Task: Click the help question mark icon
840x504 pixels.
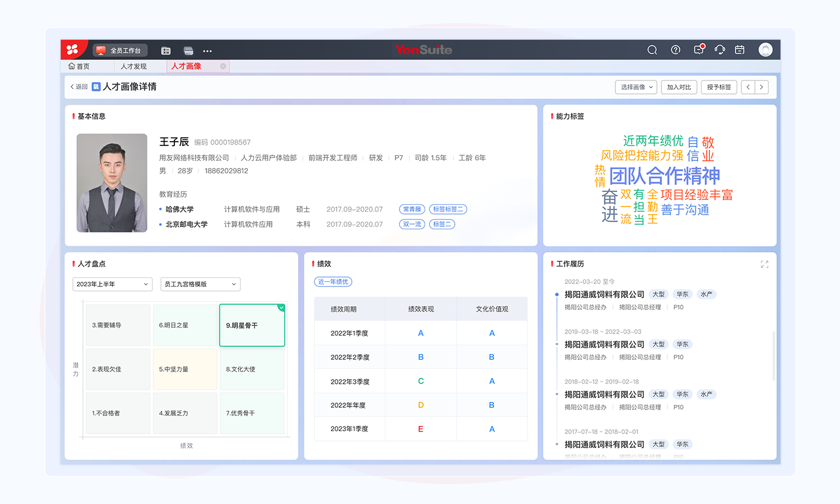Action: pos(675,50)
